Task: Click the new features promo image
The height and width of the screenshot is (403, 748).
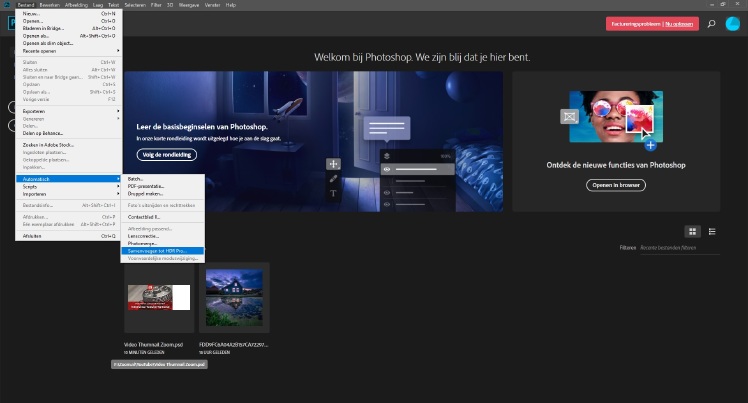Action: coord(616,117)
